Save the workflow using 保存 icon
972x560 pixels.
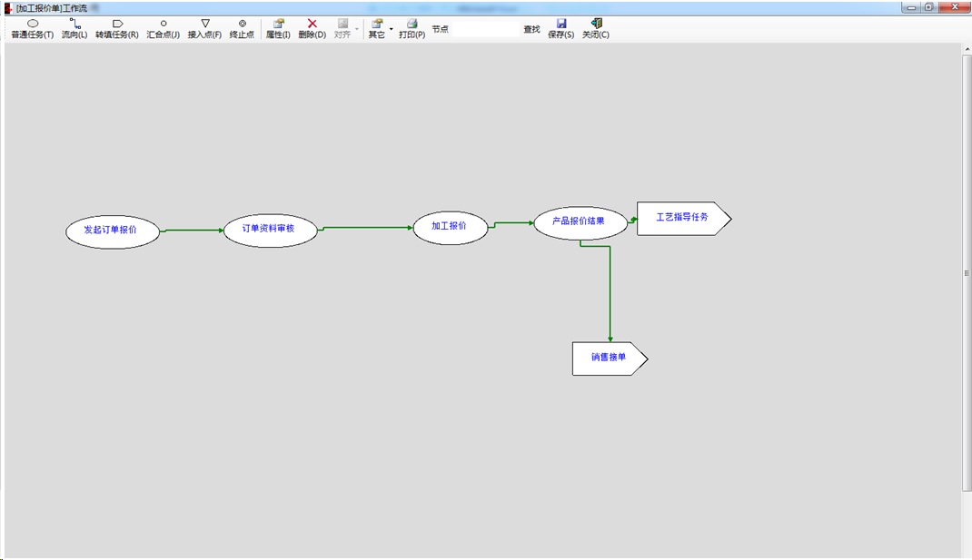click(x=560, y=29)
